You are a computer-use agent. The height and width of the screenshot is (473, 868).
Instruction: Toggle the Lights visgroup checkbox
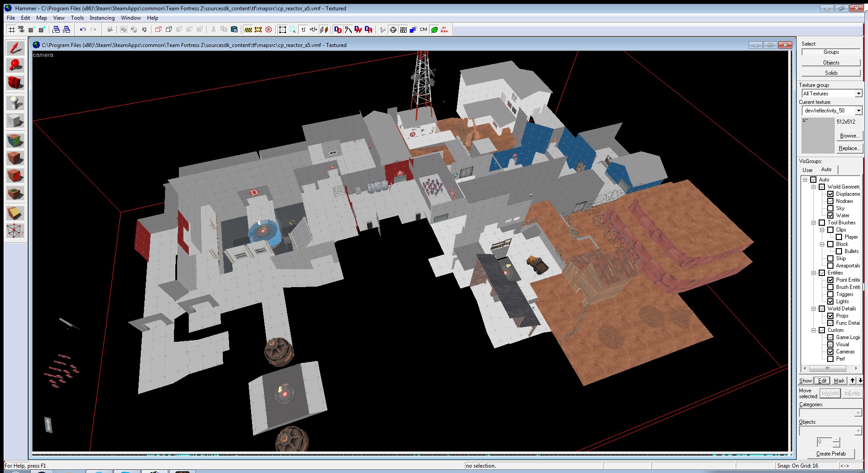[x=830, y=301]
